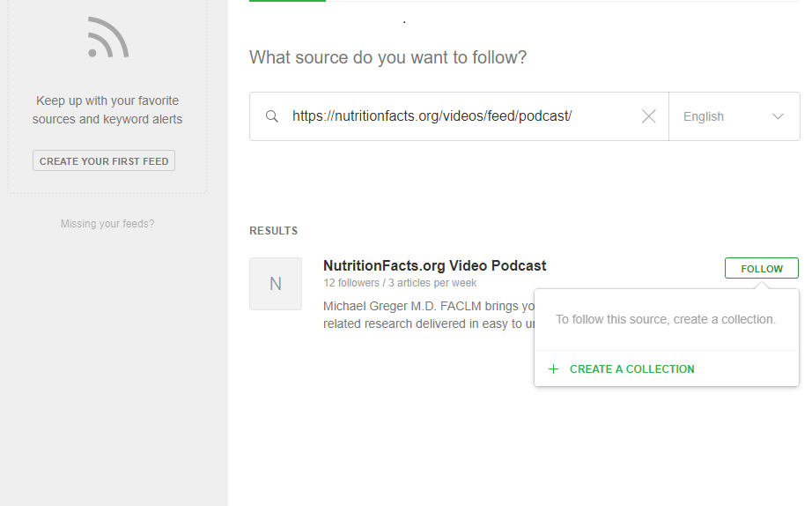Click the RESULTS section label

pyautogui.click(x=274, y=231)
